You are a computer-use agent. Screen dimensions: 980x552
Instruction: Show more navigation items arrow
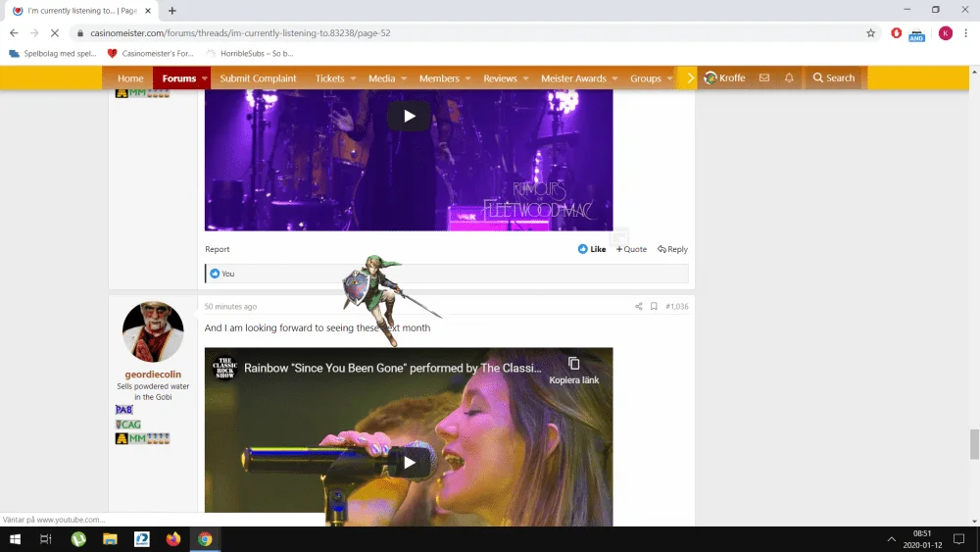pyautogui.click(x=690, y=77)
